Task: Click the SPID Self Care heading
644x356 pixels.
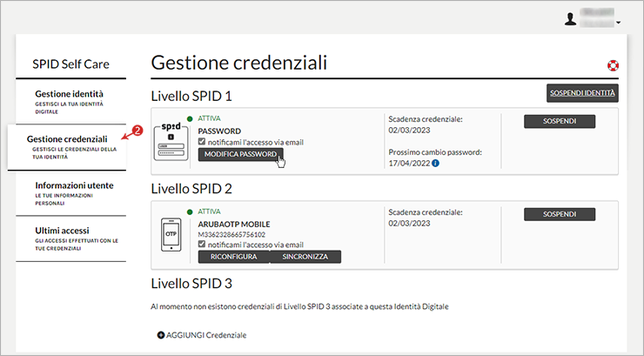Action: [70, 64]
